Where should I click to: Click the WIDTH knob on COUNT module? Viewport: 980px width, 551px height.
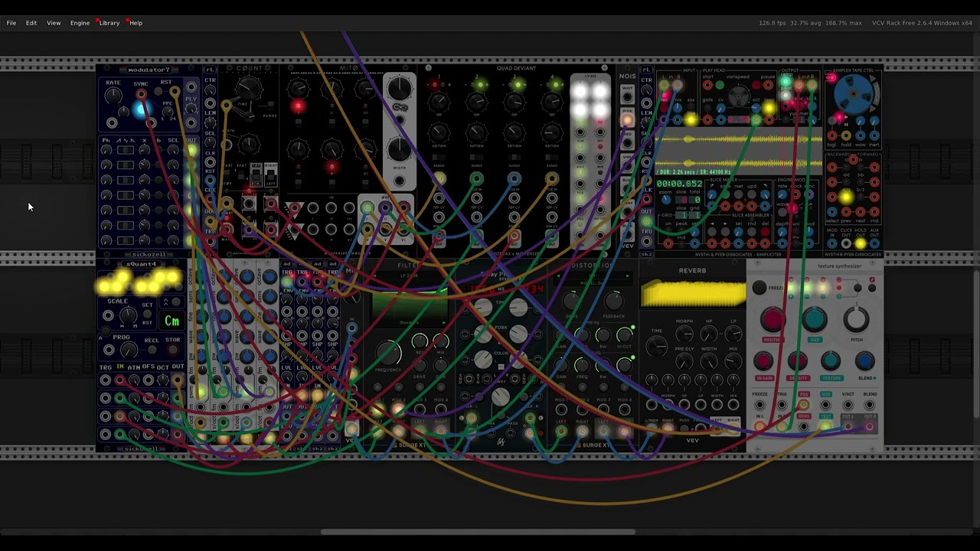click(249, 144)
